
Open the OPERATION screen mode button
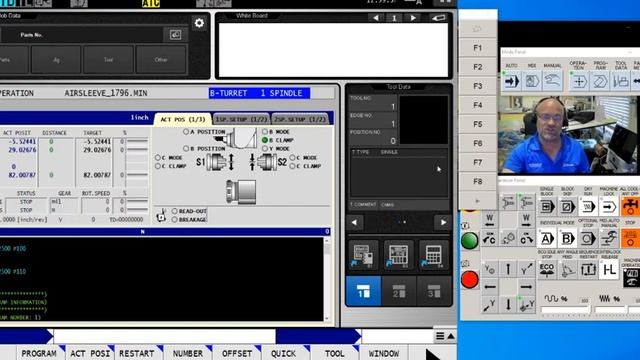point(579,81)
